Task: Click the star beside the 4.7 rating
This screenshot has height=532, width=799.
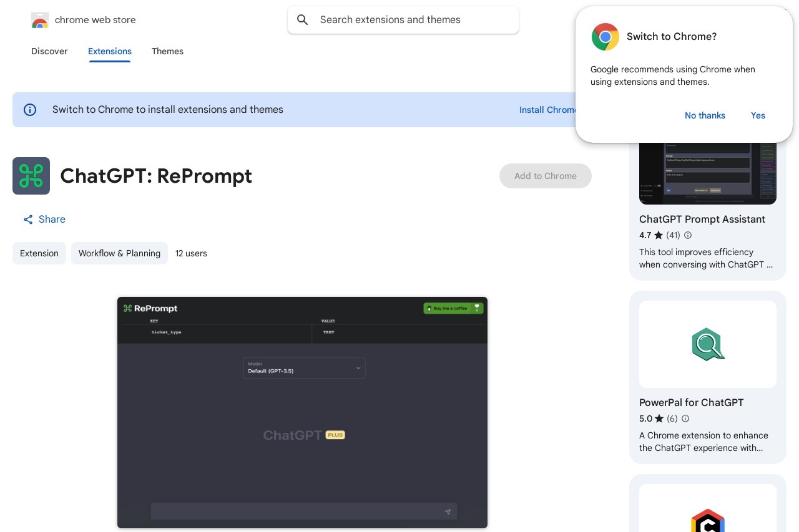Action: tap(659, 236)
